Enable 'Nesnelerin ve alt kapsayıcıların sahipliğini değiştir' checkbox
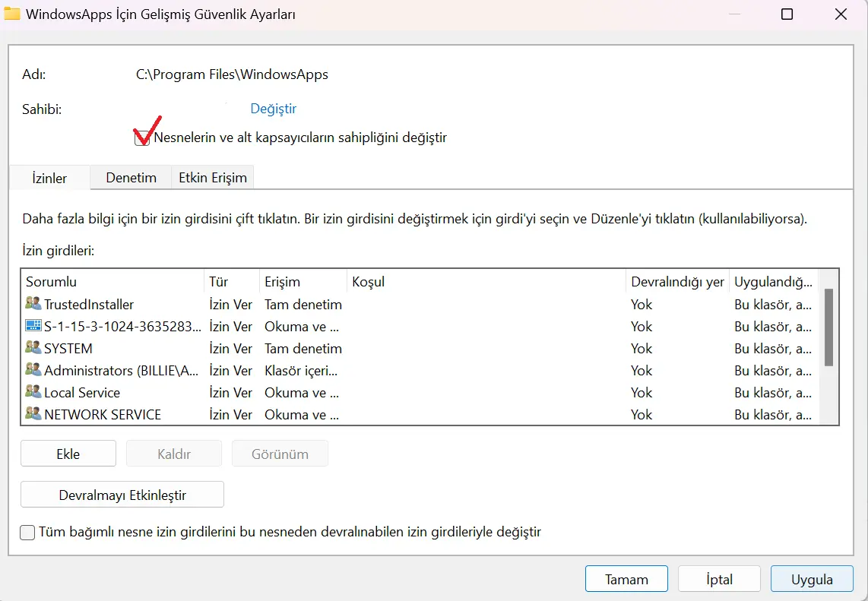 [142, 138]
